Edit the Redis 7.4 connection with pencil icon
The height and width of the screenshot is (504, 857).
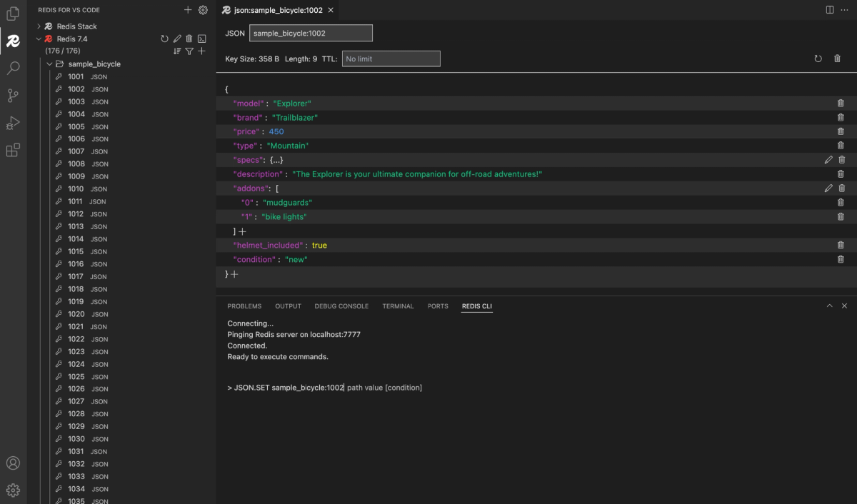pos(177,39)
